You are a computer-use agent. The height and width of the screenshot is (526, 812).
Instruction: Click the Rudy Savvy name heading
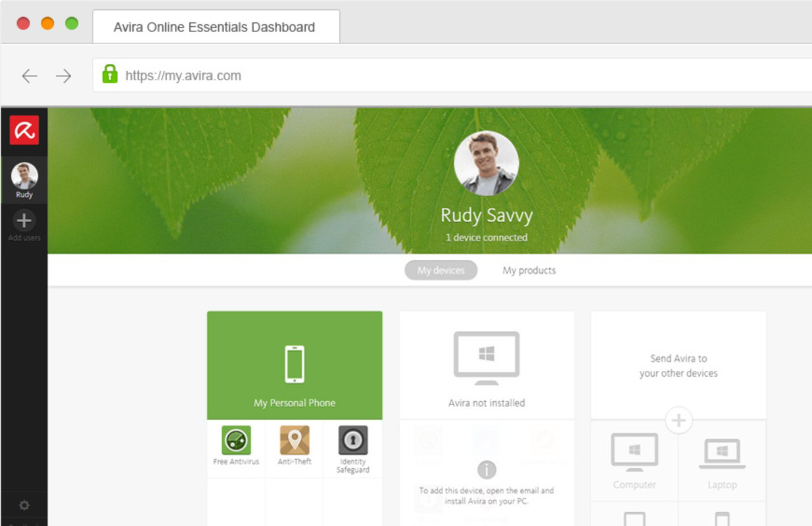pyautogui.click(x=487, y=215)
